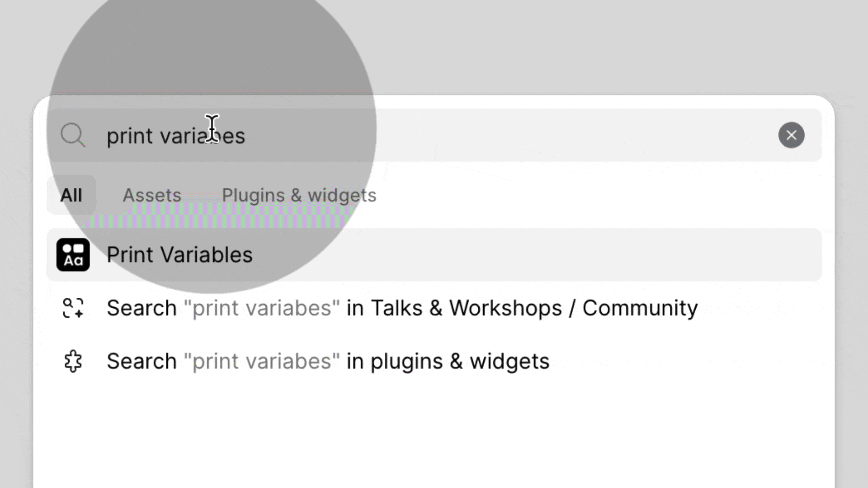The height and width of the screenshot is (488, 868).
Task: Search 'print variabes' in Talks & Workshops / Community
Action: 402,308
